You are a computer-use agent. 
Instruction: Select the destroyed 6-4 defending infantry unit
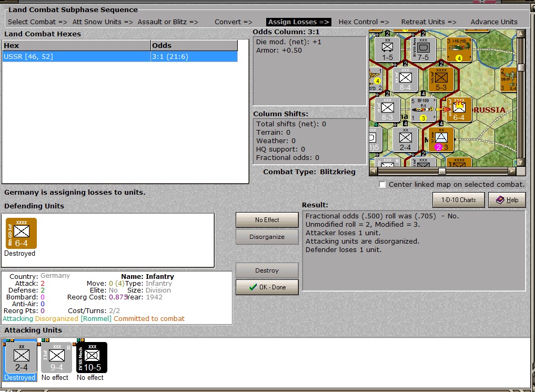coord(21,233)
